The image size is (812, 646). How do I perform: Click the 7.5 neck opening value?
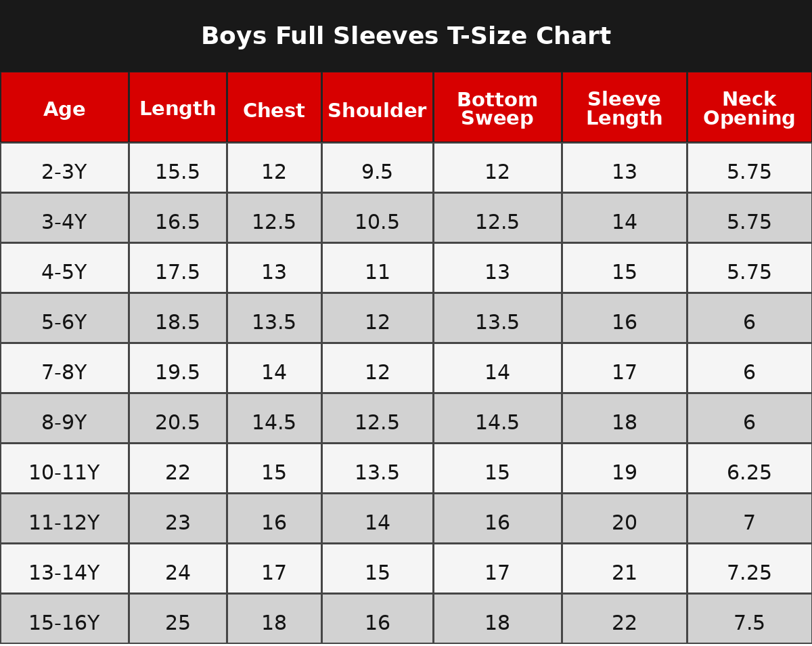pos(749,624)
